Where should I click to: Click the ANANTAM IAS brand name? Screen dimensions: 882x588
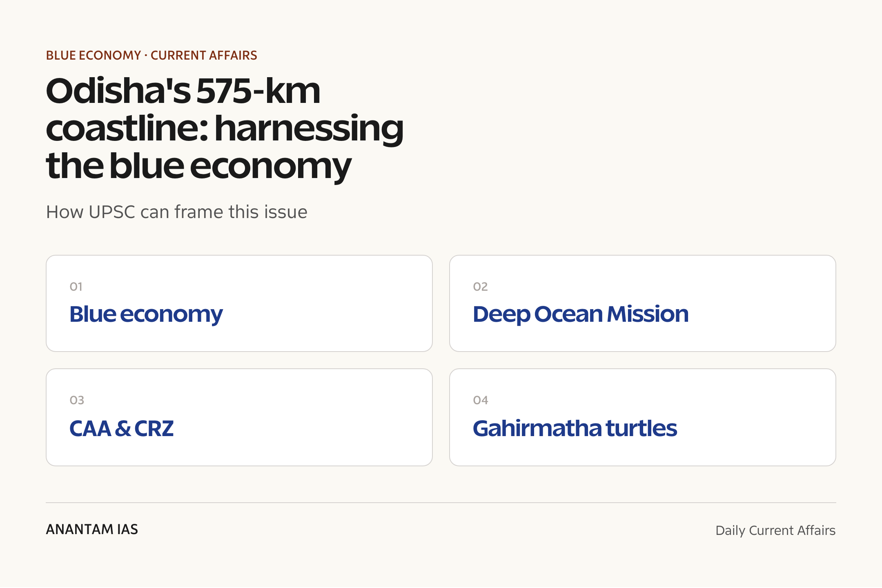(92, 530)
